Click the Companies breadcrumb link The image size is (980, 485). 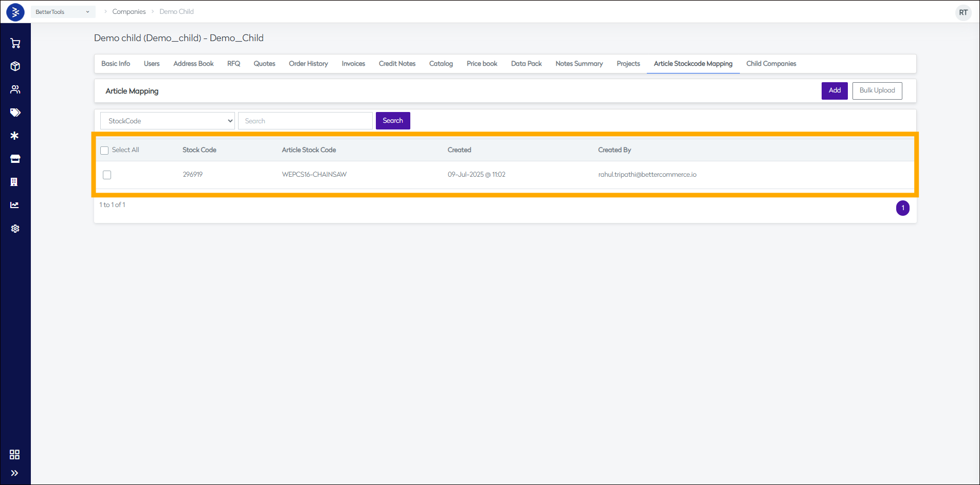129,12
